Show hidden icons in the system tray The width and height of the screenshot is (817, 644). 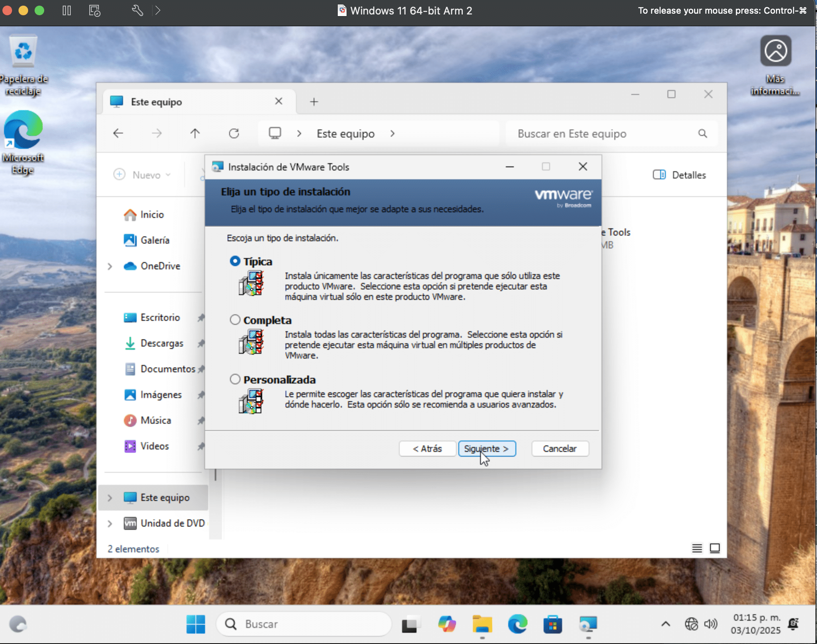click(665, 624)
